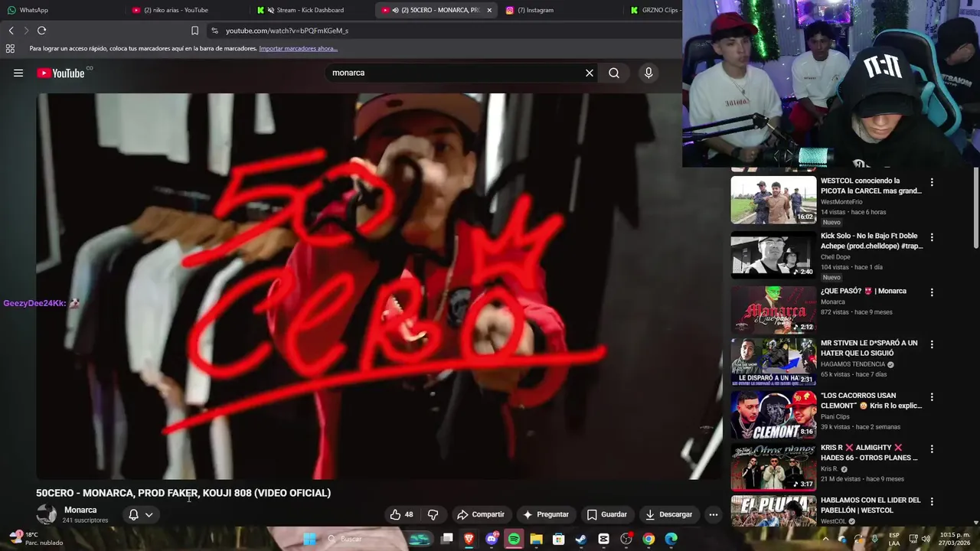
Task: Click the Preguntar button
Action: (x=545, y=514)
